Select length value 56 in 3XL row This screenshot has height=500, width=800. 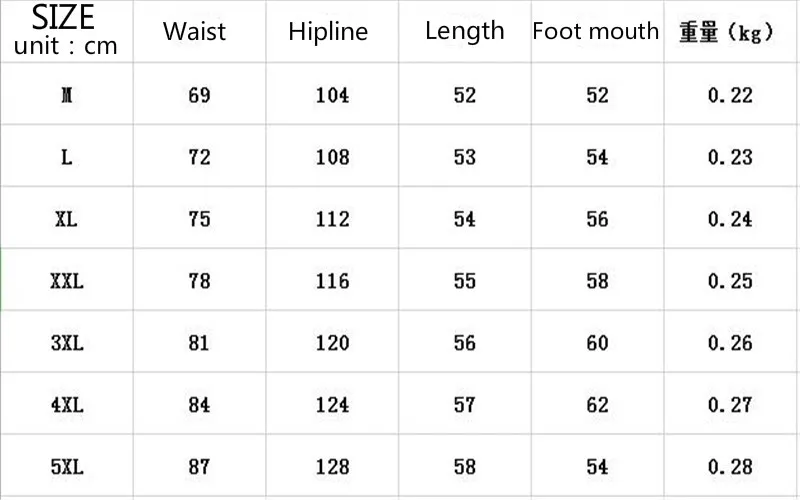click(465, 343)
